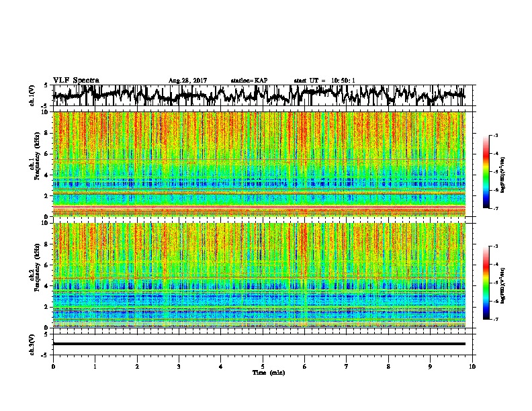This screenshot has height=411, width=532.
Task: Click the "station=KAP" header text
Action: point(249,81)
